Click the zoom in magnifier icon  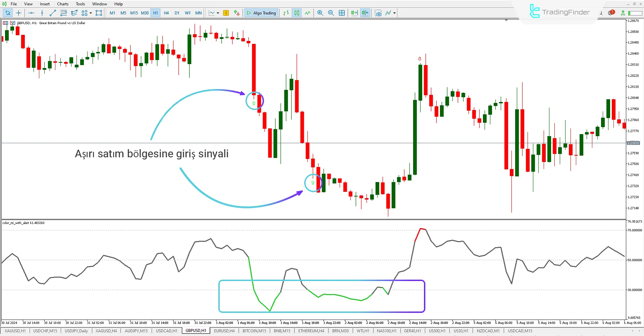(320, 13)
